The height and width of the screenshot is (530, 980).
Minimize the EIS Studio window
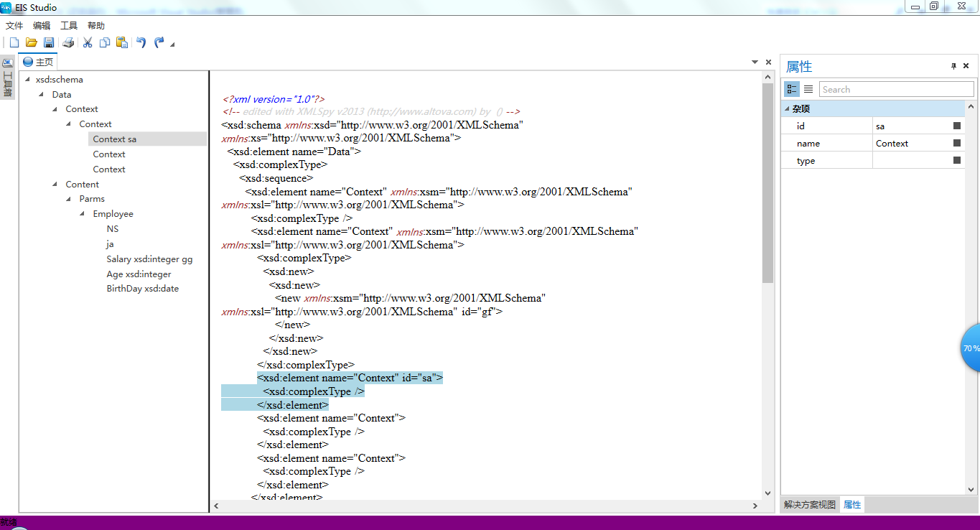click(915, 6)
